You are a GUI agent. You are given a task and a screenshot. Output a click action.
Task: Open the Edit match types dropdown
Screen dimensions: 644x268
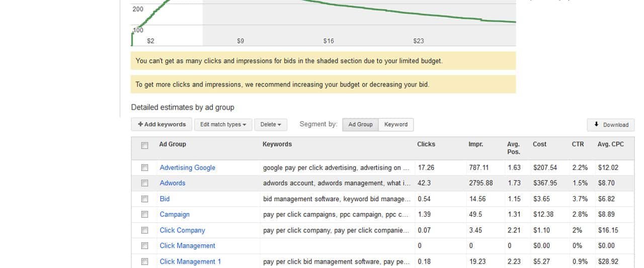[223, 125]
